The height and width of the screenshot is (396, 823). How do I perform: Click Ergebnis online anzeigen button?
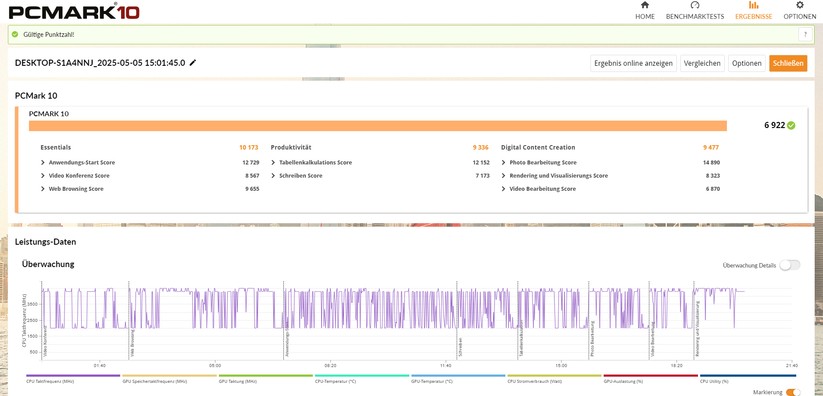(634, 64)
